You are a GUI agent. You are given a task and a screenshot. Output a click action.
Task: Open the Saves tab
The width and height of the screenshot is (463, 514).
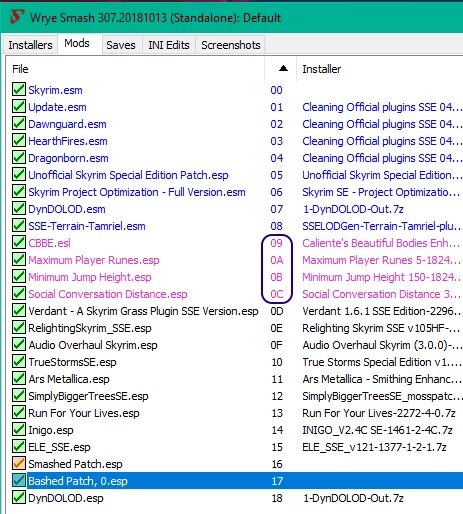pyautogui.click(x=121, y=45)
